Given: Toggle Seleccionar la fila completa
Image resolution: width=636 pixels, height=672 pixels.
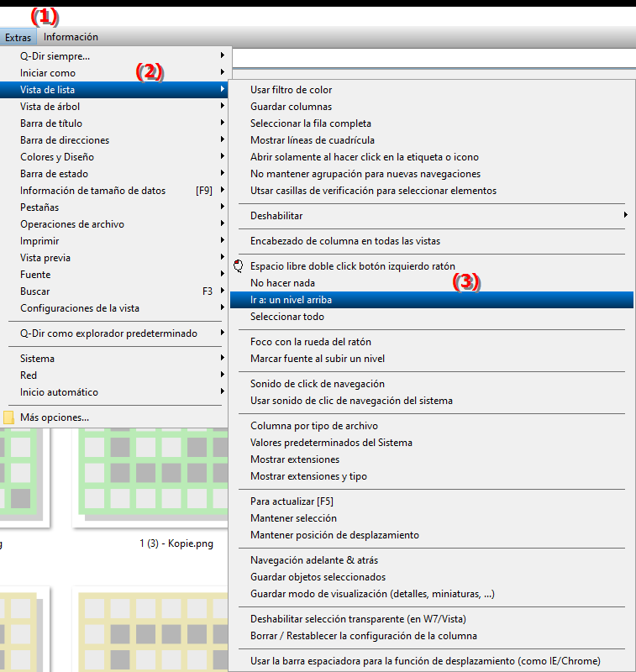Looking at the screenshot, I should (432, 123).
